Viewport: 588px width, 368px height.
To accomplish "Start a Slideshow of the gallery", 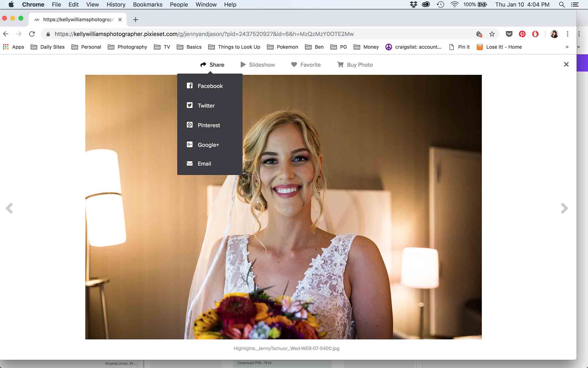I will coord(258,64).
